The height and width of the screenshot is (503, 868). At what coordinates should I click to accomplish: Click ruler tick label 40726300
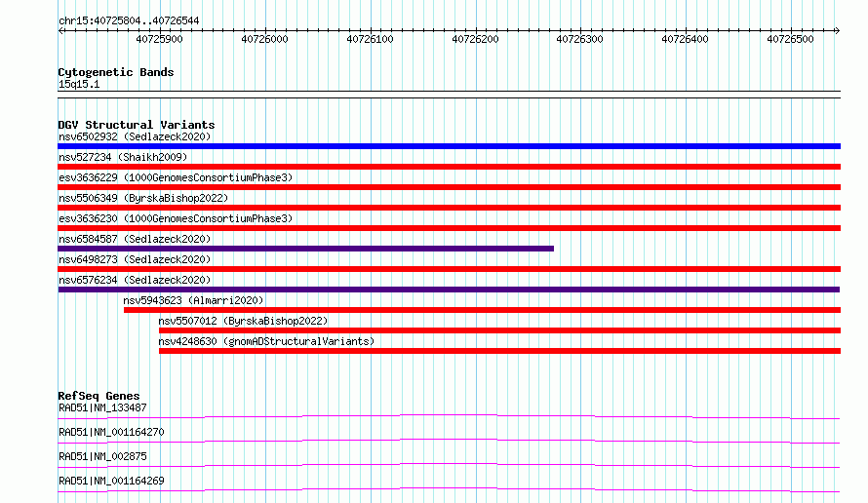tap(579, 39)
